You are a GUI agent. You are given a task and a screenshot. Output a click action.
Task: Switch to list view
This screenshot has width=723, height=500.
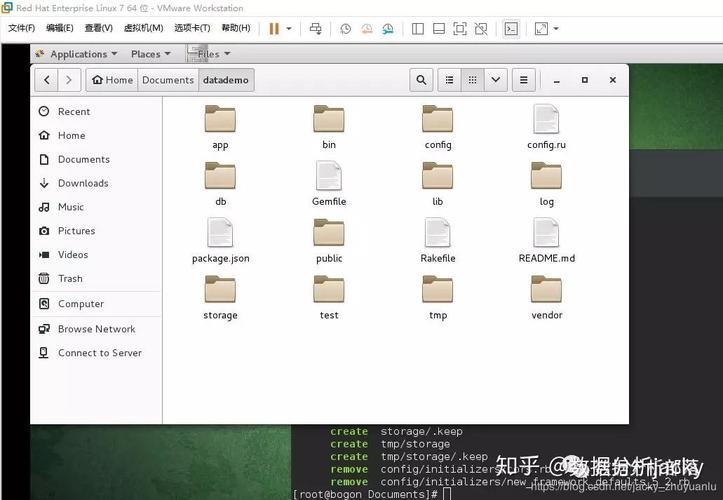[x=449, y=80]
